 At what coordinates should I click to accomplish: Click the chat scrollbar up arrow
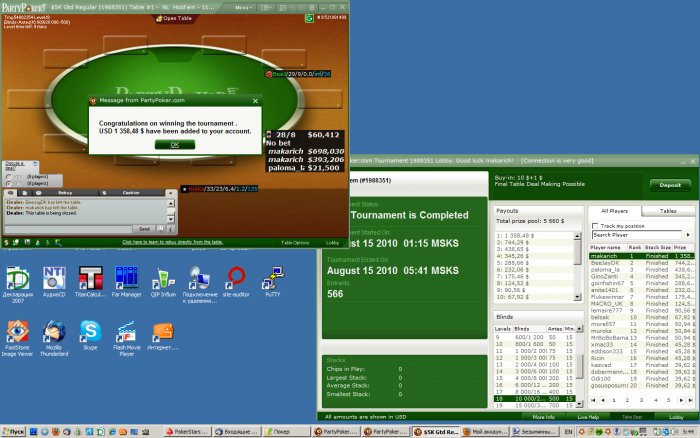coord(171,203)
